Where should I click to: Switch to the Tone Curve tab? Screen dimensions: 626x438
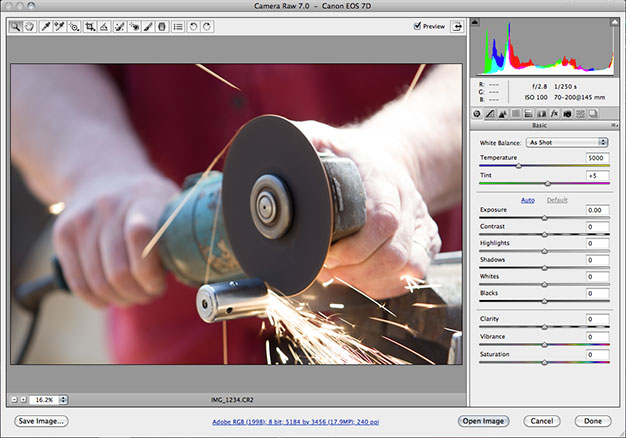tap(490, 114)
